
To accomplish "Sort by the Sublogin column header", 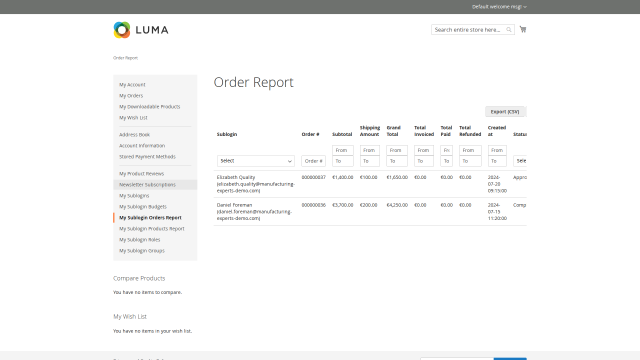I will [227, 134].
